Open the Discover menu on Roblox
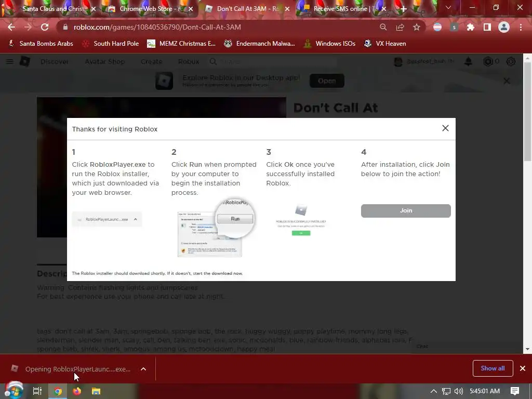532x399 pixels. [x=54, y=61]
